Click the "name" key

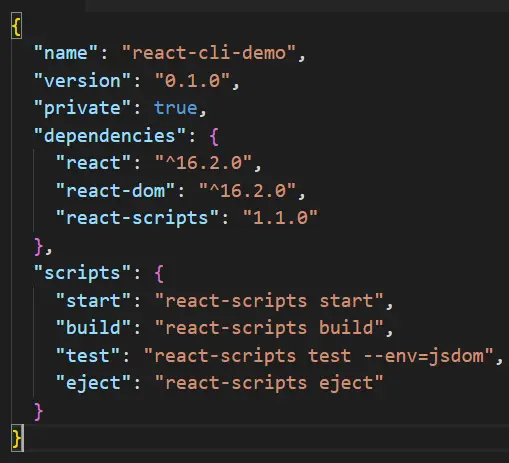pyautogui.click(x=66, y=53)
